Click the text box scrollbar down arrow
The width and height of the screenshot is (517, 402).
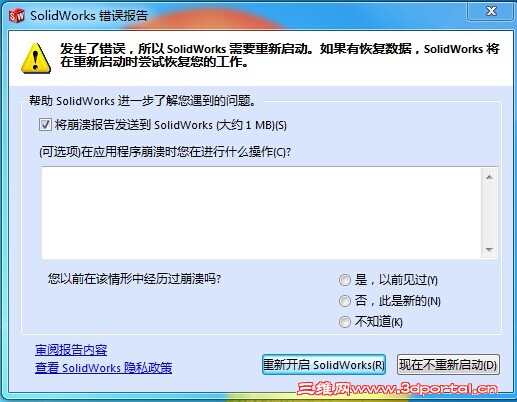tap(489, 249)
